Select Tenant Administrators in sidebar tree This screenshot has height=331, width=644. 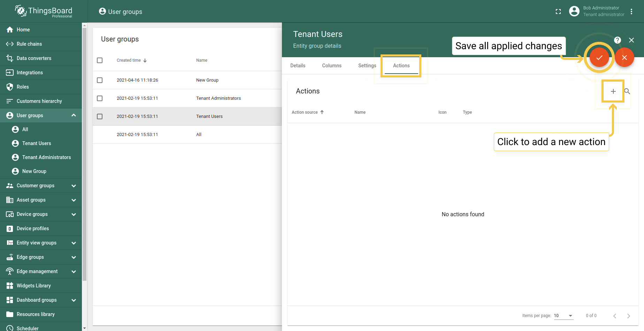pos(46,157)
